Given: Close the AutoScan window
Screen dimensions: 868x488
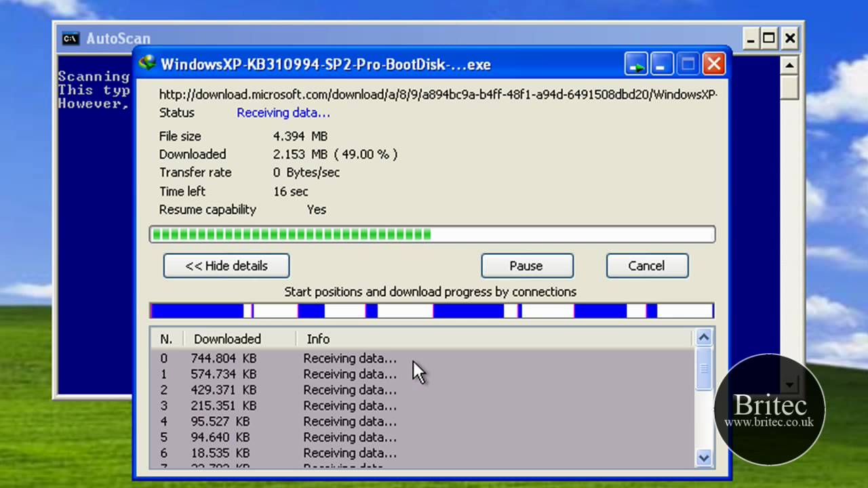Looking at the screenshot, I should pyautogui.click(x=789, y=39).
